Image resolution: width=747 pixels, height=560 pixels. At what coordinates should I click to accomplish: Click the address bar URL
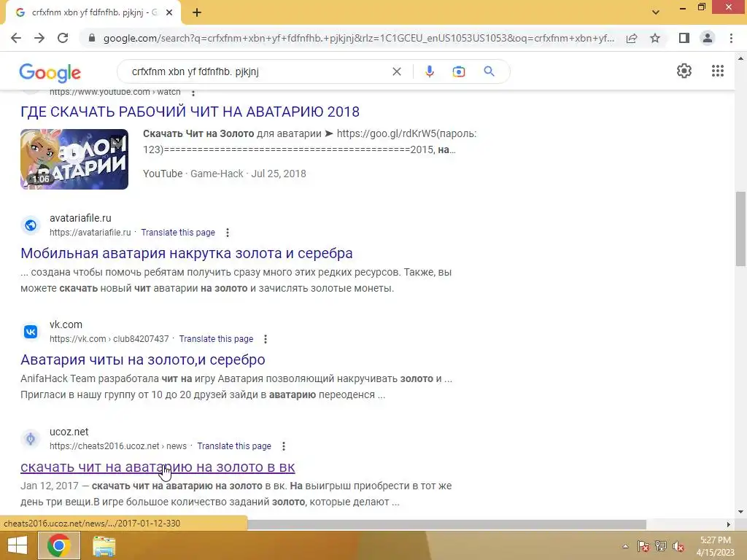pos(359,38)
